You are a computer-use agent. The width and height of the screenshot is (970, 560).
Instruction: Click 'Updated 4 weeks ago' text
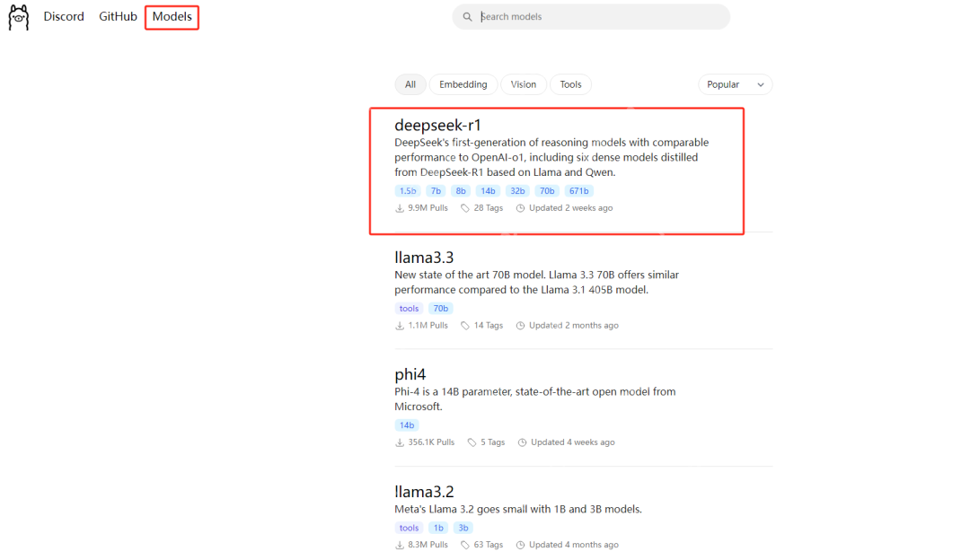coord(573,442)
